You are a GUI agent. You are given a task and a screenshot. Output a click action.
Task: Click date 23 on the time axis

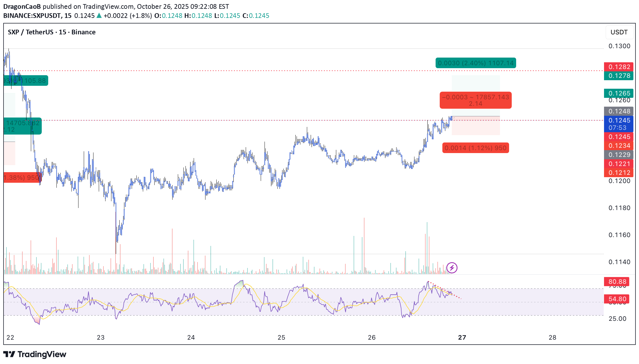[101, 337]
